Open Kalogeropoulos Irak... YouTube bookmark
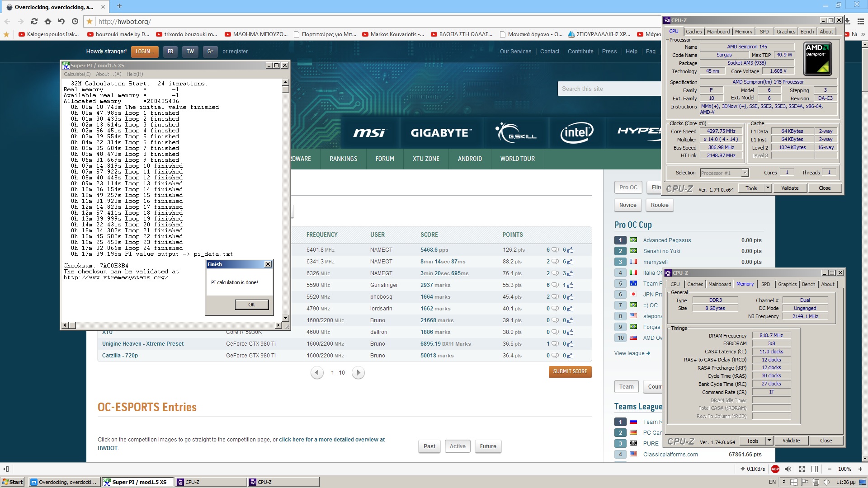This screenshot has height=488, width=868. pyautogui.click(x=49, y=34)
